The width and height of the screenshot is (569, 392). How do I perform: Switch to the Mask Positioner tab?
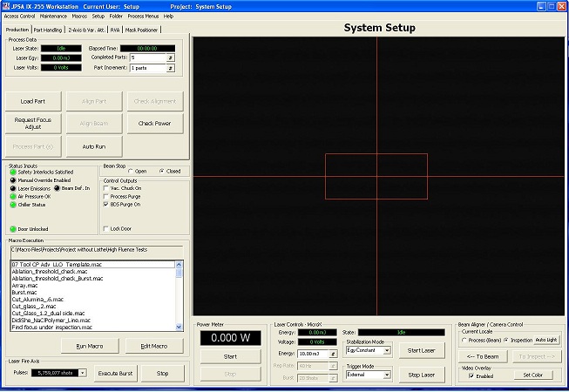(x=141, y=30)
